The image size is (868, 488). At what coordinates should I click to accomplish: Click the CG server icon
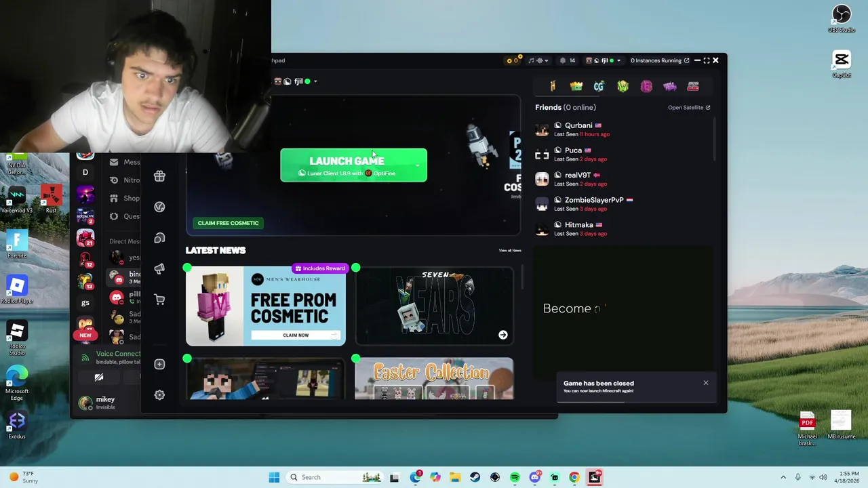point(599,86)
